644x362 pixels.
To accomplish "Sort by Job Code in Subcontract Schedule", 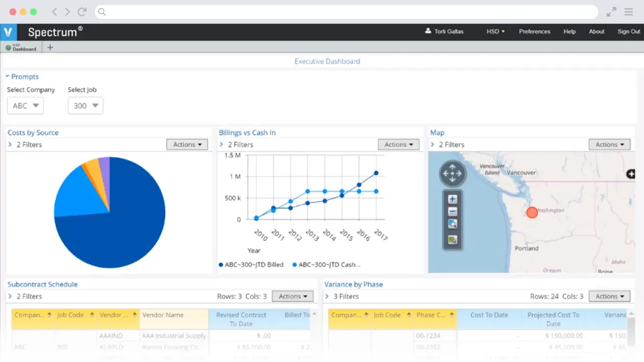I will pyautogui.click(x=92, y=315).
